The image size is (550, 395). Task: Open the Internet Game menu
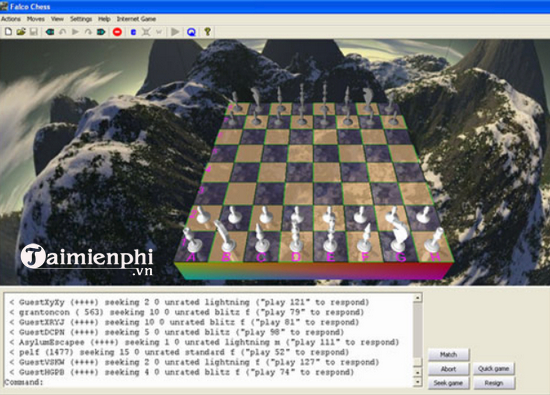coord(136,19)
